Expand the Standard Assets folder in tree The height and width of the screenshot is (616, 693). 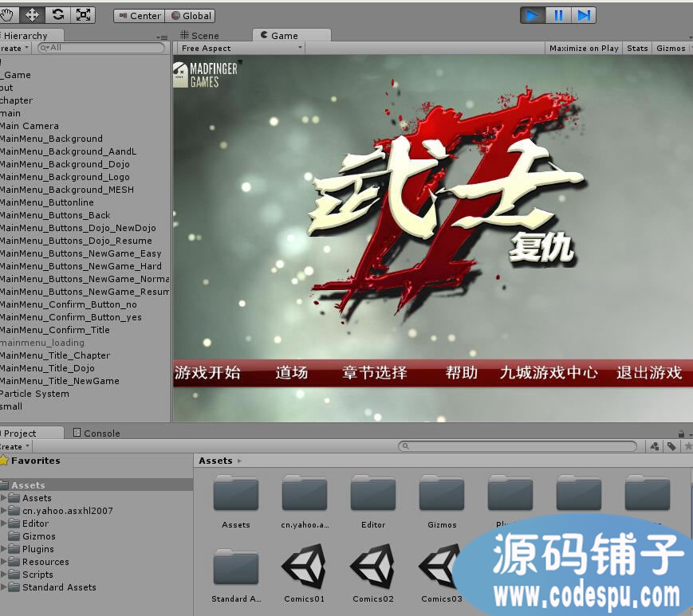tap(3, 587)
